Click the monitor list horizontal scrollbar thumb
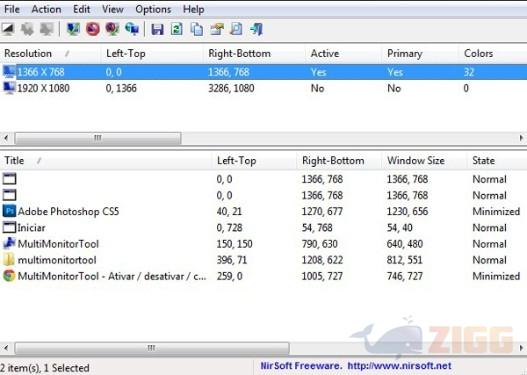 tap(98, 138)
